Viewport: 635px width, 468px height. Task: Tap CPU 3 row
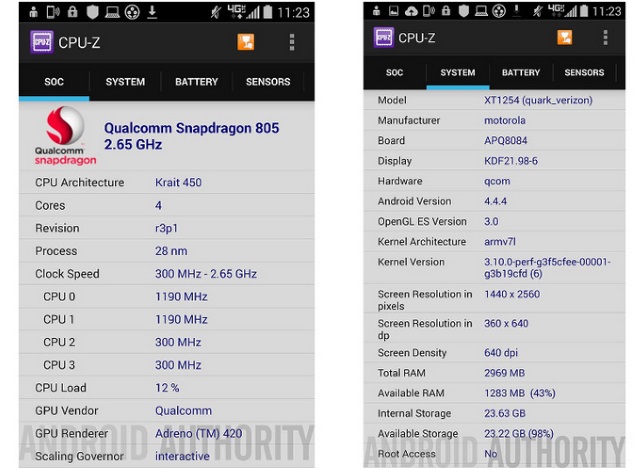(x=166, y=365)
